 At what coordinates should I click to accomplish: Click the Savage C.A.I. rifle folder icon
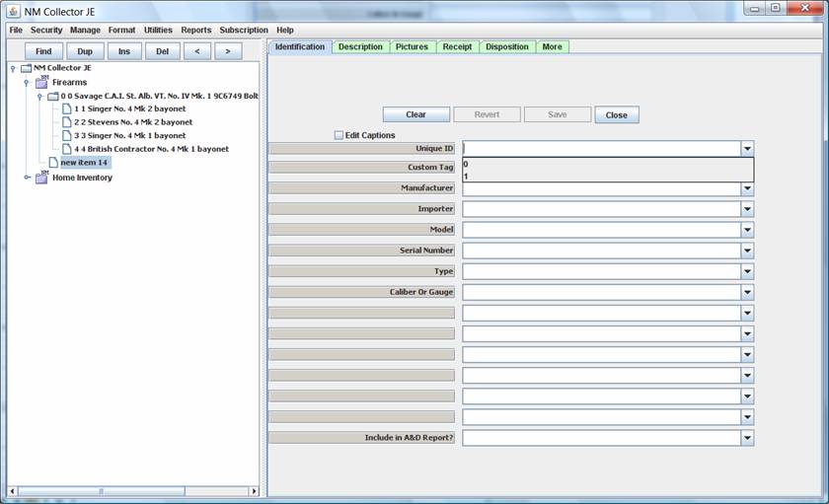(52, 97)
